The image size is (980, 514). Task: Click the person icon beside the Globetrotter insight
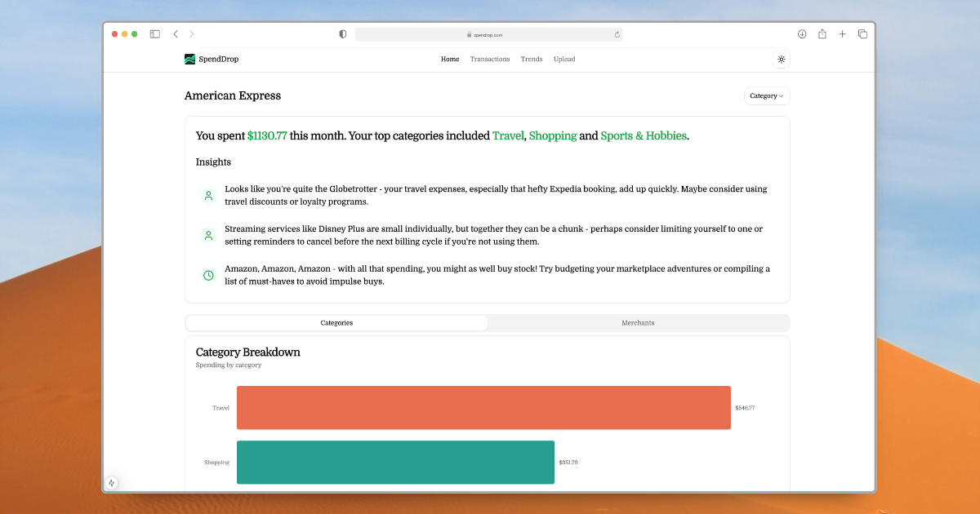point(208,196)
